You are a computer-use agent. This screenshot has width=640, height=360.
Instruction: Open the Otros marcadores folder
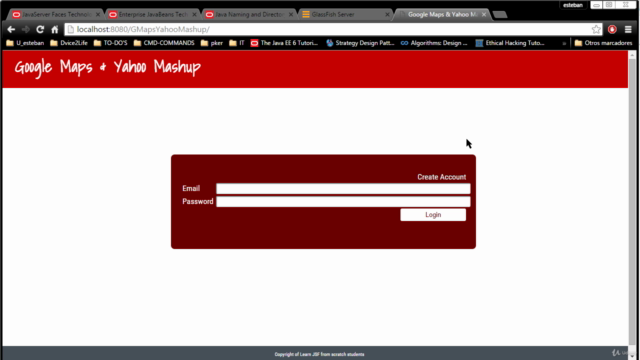pos(603,43)
